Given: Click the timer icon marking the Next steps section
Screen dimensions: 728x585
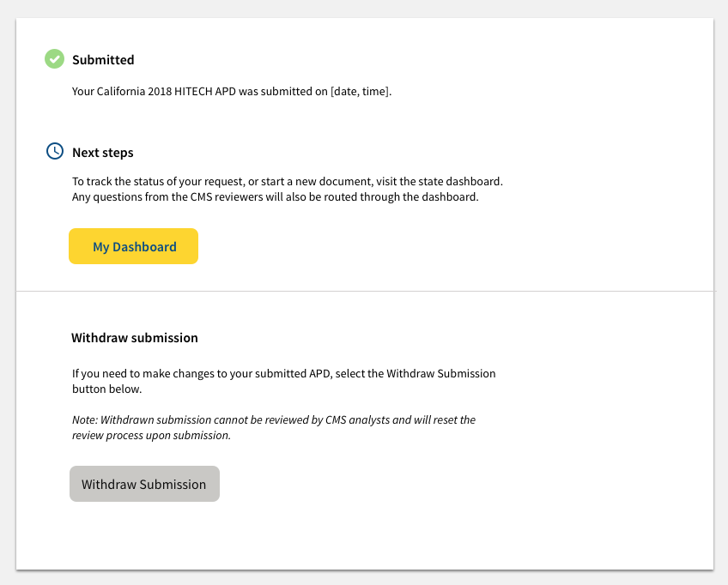Looking at the screenshot, I should point(54,151).
